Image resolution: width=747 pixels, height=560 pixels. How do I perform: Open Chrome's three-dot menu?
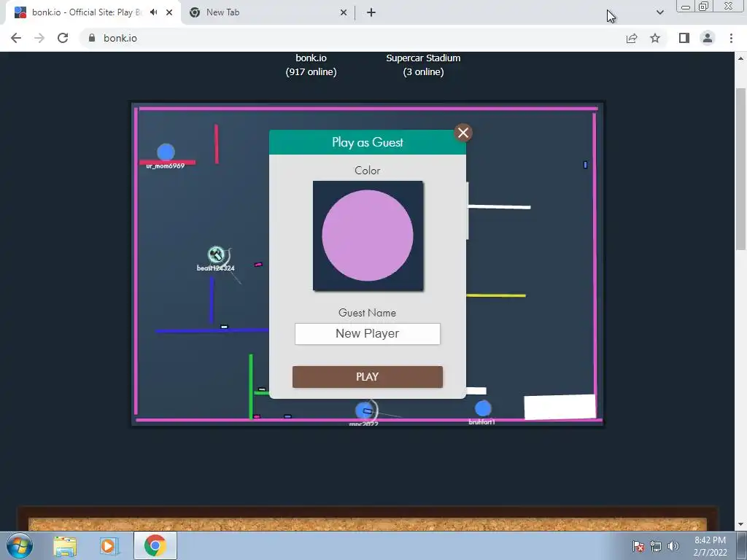[731, 38]
